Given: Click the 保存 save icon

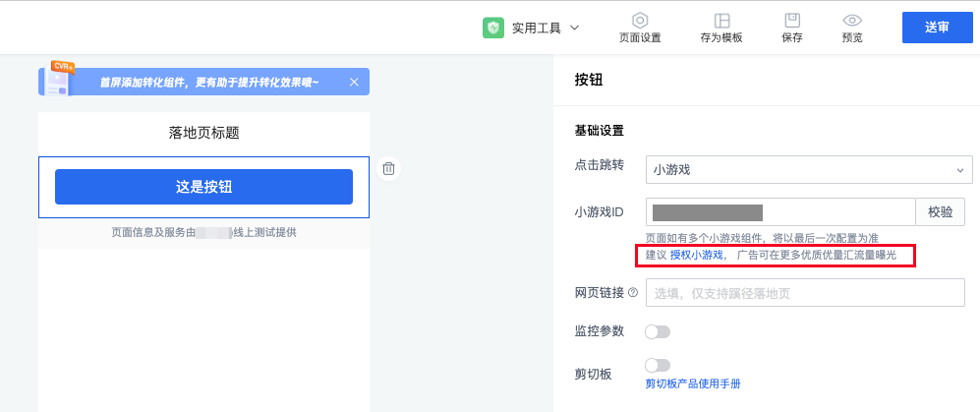Looking at the screenshot, I should pos(791,21).
